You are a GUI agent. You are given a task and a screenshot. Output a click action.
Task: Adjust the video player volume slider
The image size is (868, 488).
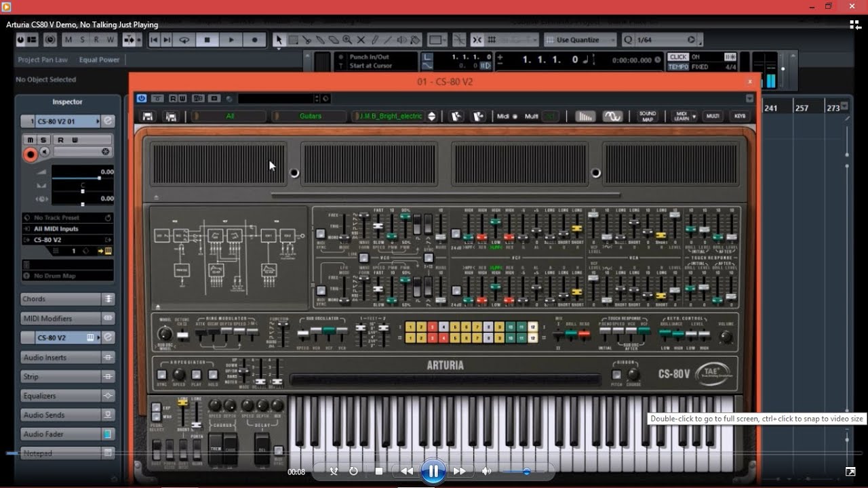tap(526, 471)
